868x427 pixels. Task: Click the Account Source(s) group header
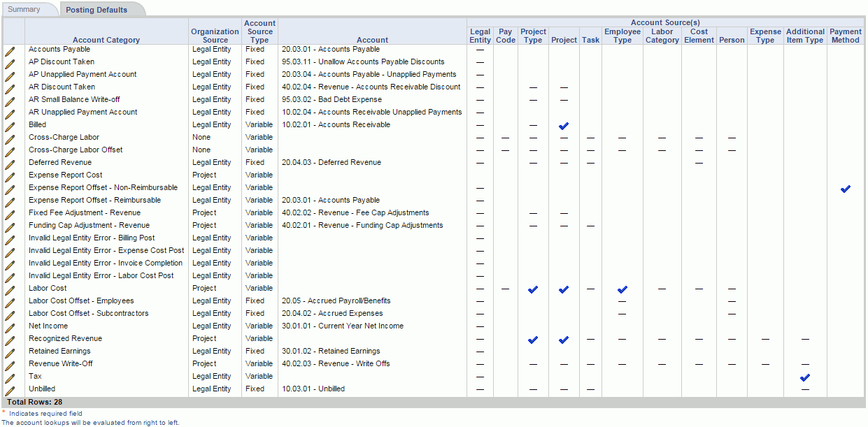[665, 22]
